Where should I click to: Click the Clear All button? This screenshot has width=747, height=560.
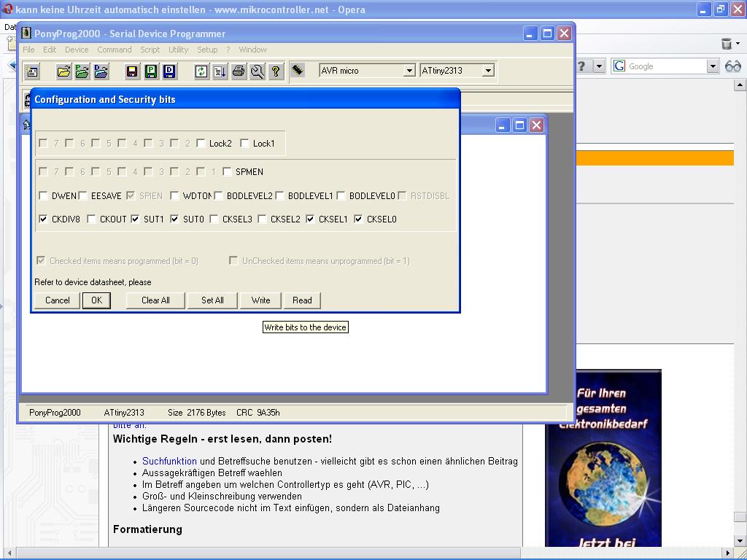tap(155, 300)
